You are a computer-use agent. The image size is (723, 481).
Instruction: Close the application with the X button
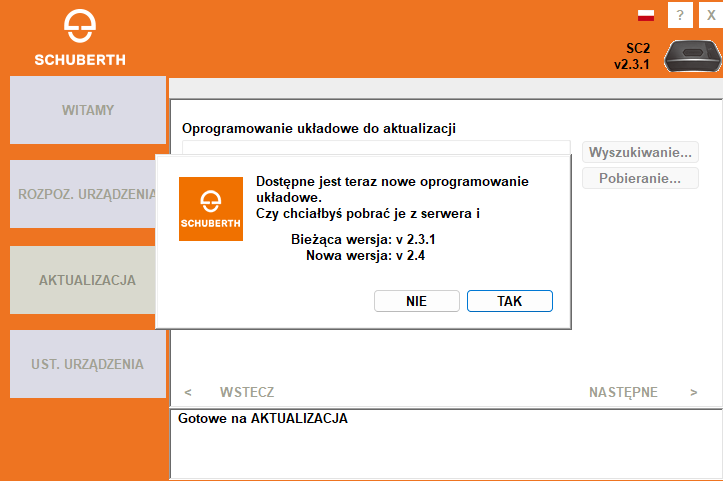pyautogui.click(x=711, y=15)
